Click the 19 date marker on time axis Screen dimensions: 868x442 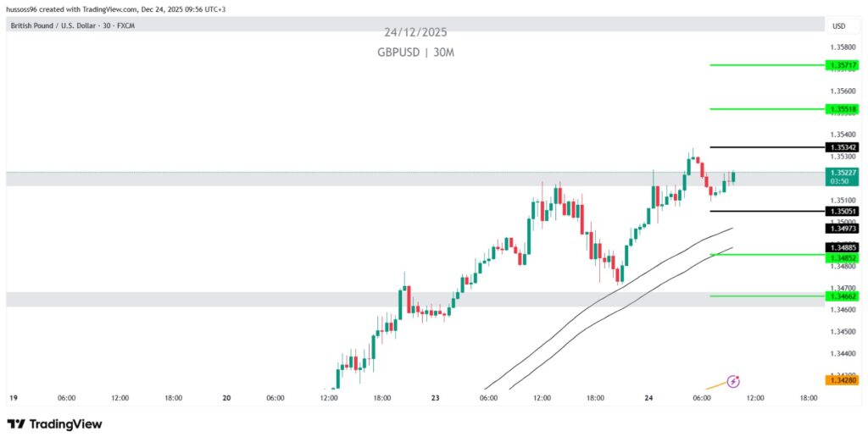coord(14,397)
